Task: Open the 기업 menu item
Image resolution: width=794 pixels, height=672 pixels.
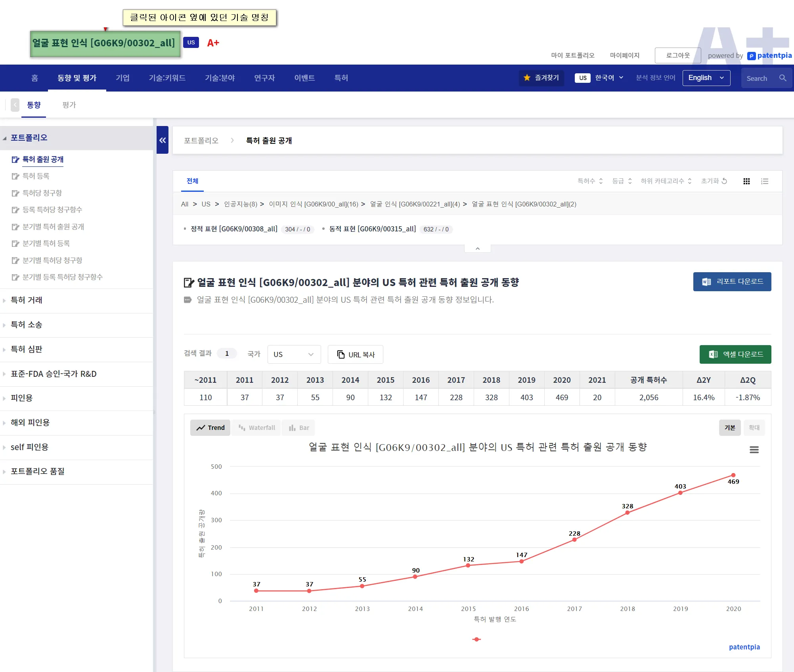Action: (122, 78)
